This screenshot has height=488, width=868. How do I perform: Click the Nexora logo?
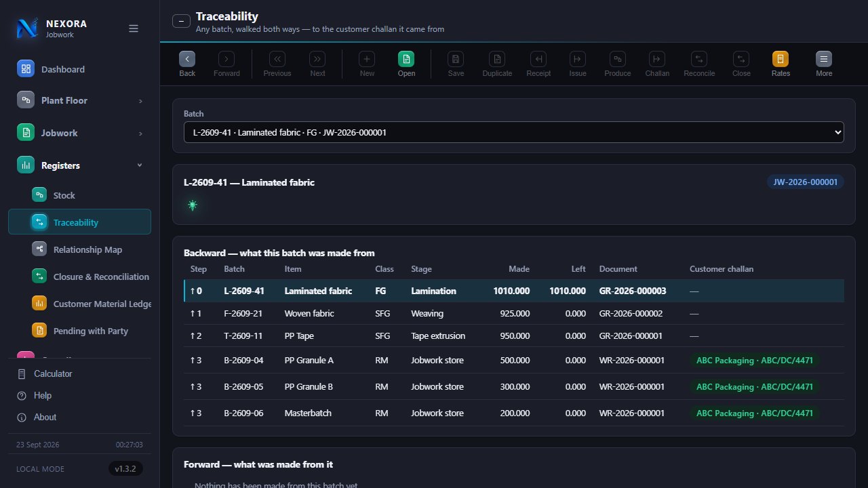tap(27, 28)
